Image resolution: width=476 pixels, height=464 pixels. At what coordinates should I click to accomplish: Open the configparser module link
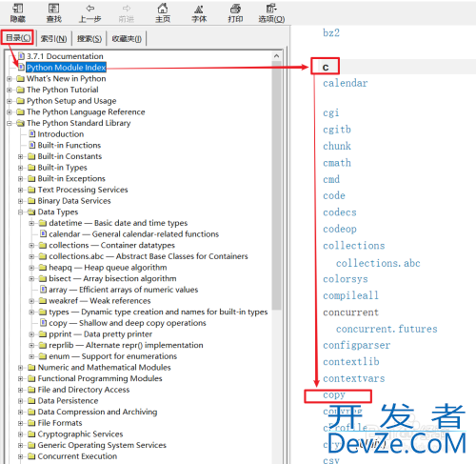(357, 345)
